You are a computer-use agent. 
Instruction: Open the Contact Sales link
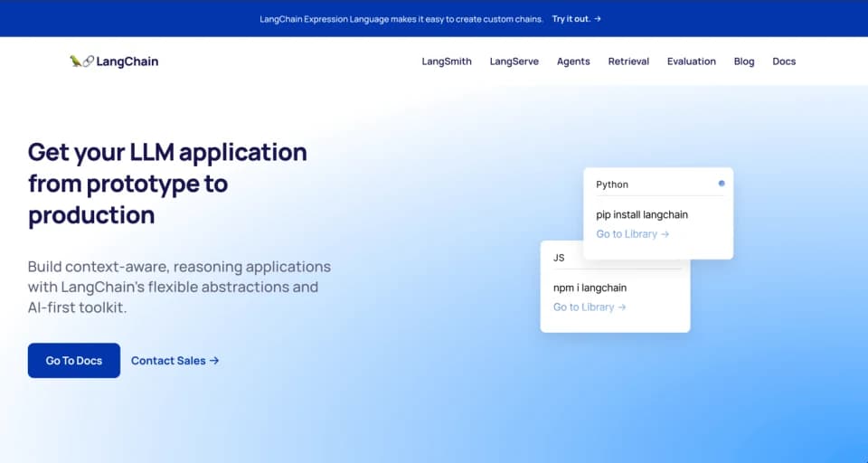click(175, 361)
